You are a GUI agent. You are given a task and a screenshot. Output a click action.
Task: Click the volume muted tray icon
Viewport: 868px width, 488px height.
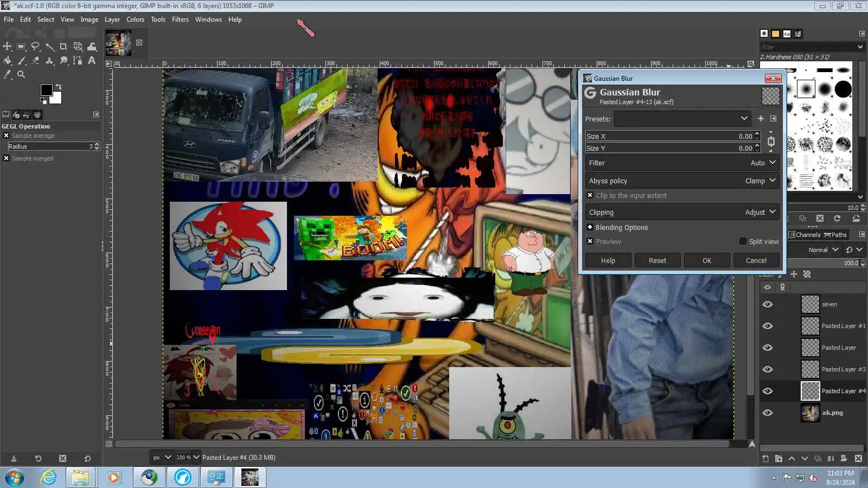(813, 478)
